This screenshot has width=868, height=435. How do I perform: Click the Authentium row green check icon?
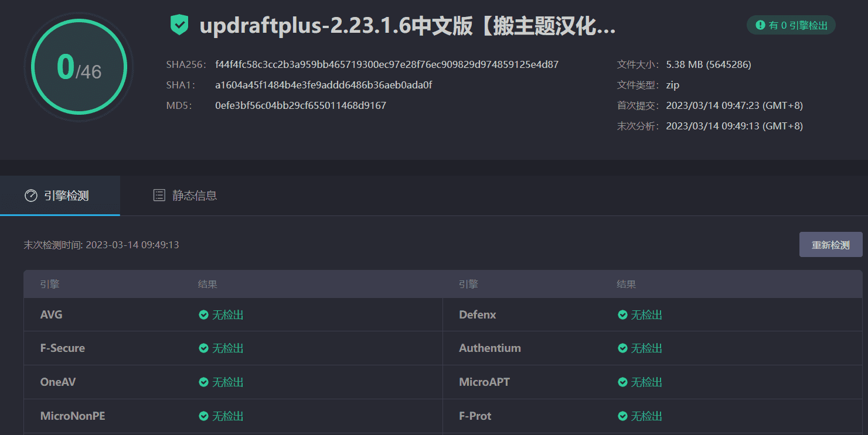point(622,348)
